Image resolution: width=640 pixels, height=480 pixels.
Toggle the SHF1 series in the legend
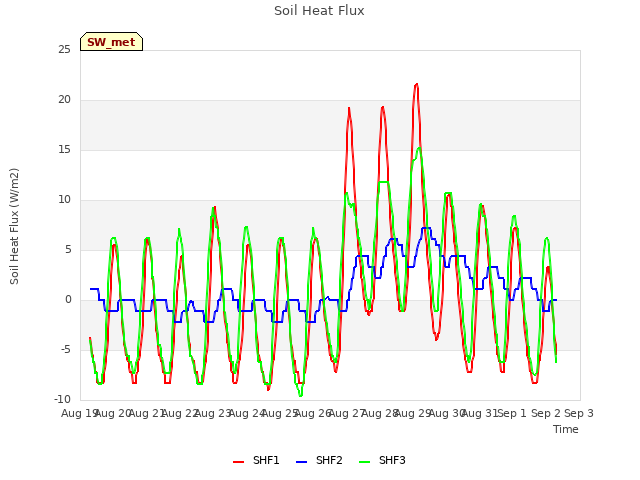(x=256, y=460)
